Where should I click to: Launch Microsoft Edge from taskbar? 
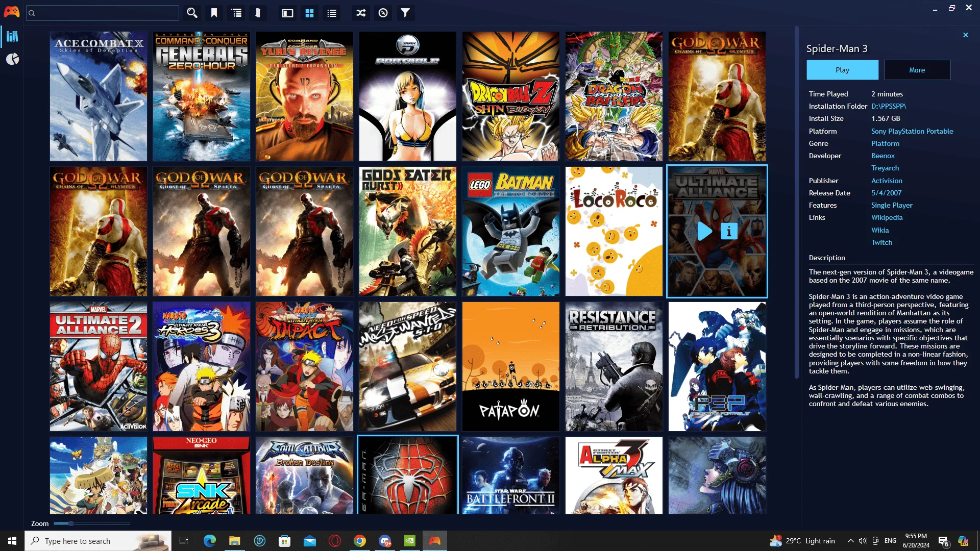209,541
